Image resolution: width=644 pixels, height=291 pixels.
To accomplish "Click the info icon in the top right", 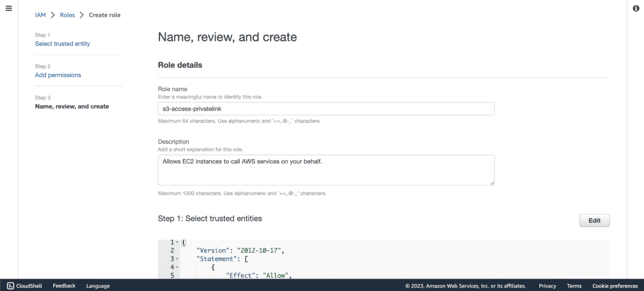I will [x=636, y=8].
